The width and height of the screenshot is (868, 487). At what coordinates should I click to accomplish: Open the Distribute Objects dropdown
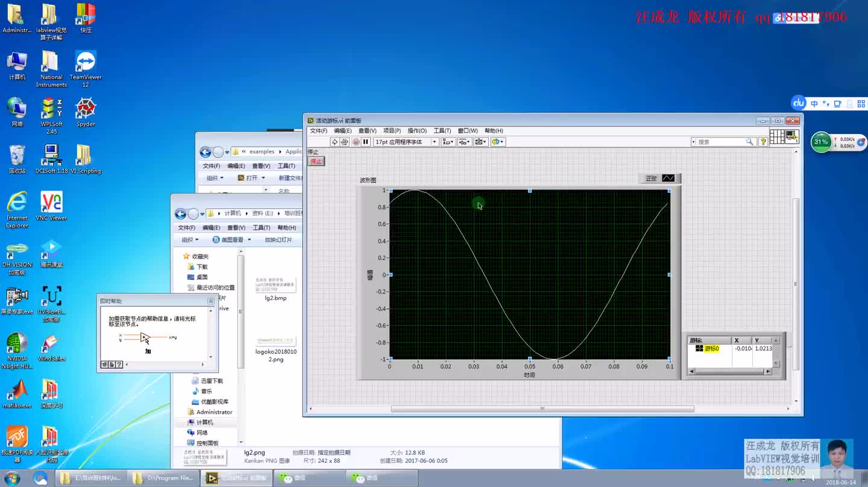tap(465, 142)
